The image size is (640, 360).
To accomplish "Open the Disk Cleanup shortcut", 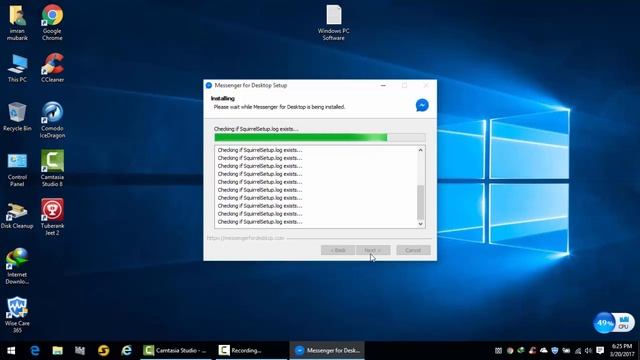I will coord(17,215).
